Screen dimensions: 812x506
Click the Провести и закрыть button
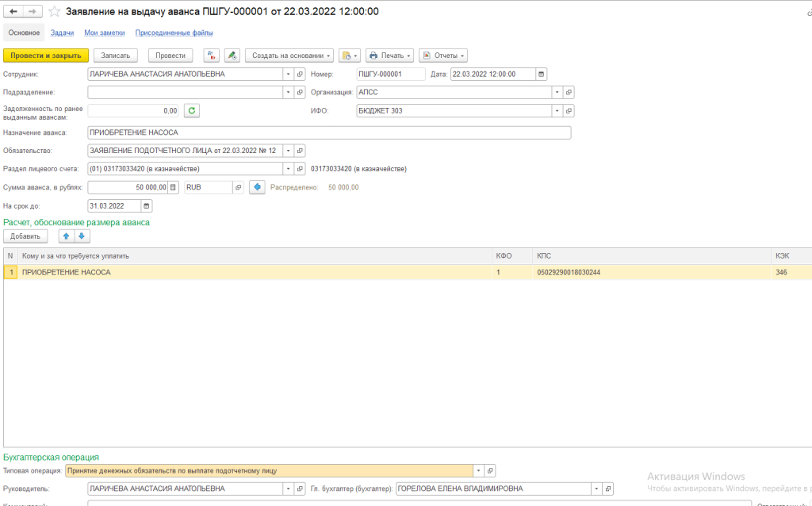pos(46,56)
